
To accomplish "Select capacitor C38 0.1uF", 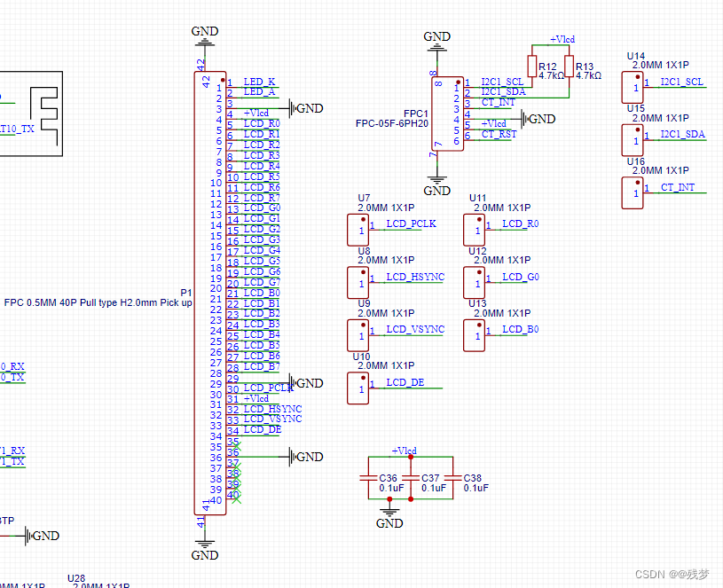I will [452, 477].
